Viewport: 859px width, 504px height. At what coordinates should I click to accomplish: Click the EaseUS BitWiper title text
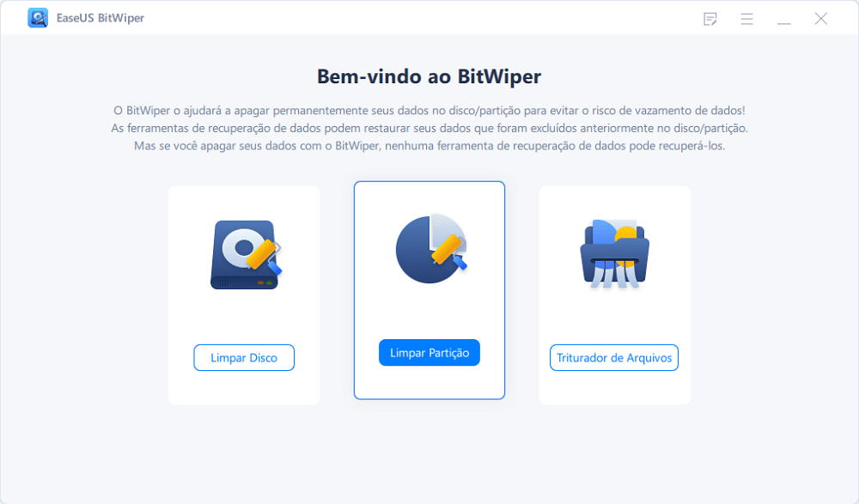tap(101, 18)
